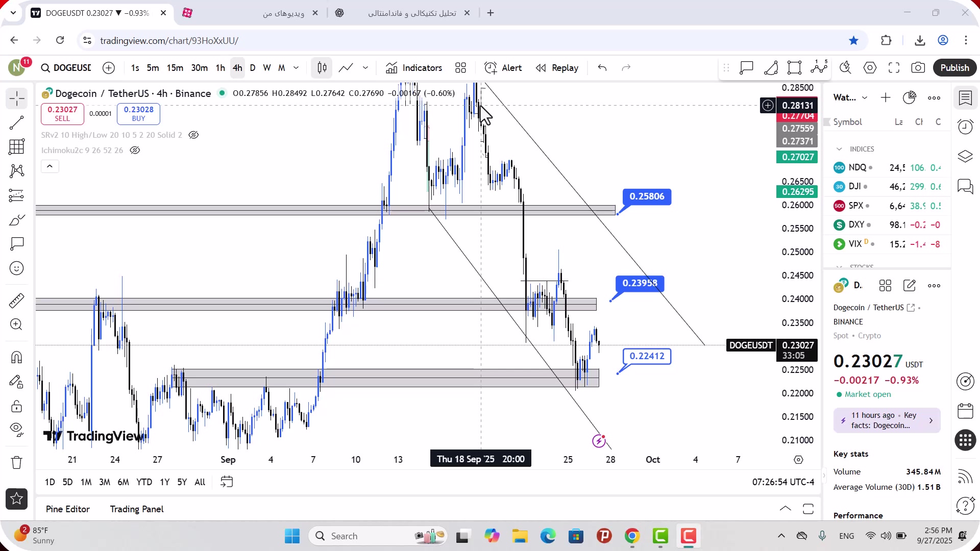Select the NDQ watchlist row

pyautogui.click(x=887, y=167)
